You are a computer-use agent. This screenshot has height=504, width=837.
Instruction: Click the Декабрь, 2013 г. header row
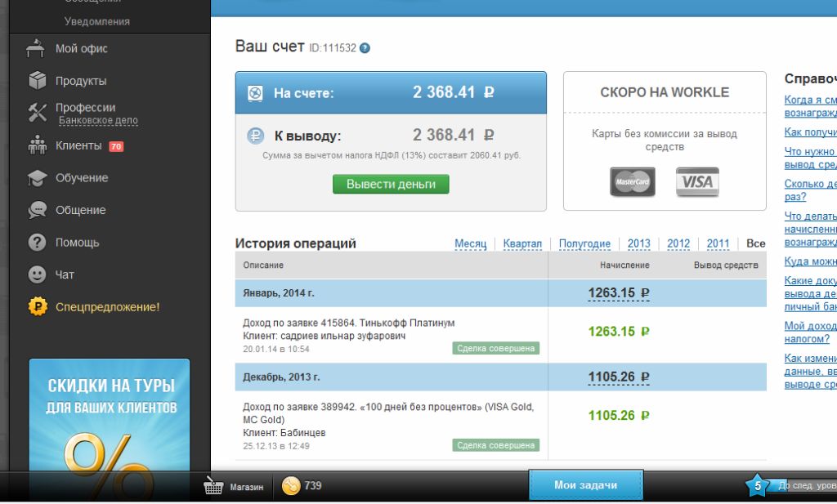point(501,377)
